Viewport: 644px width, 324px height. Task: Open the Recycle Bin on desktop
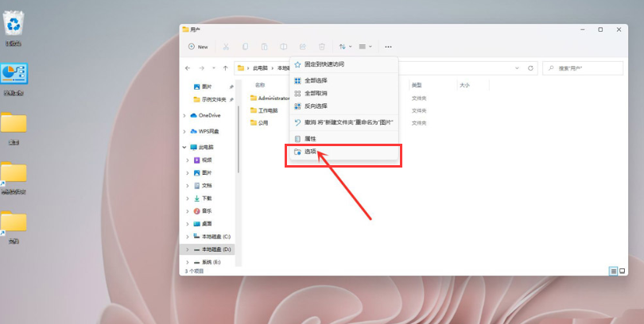(x=14, y=29)
